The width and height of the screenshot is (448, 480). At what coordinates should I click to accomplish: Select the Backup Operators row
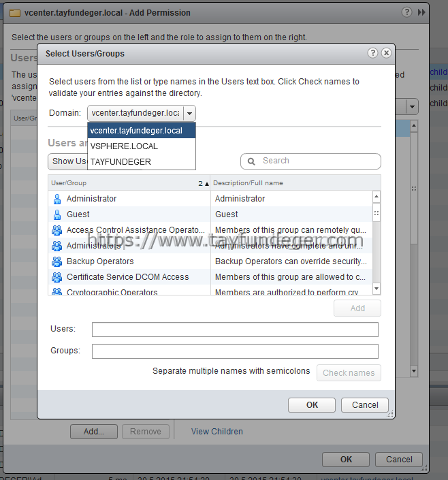[210, 261]
